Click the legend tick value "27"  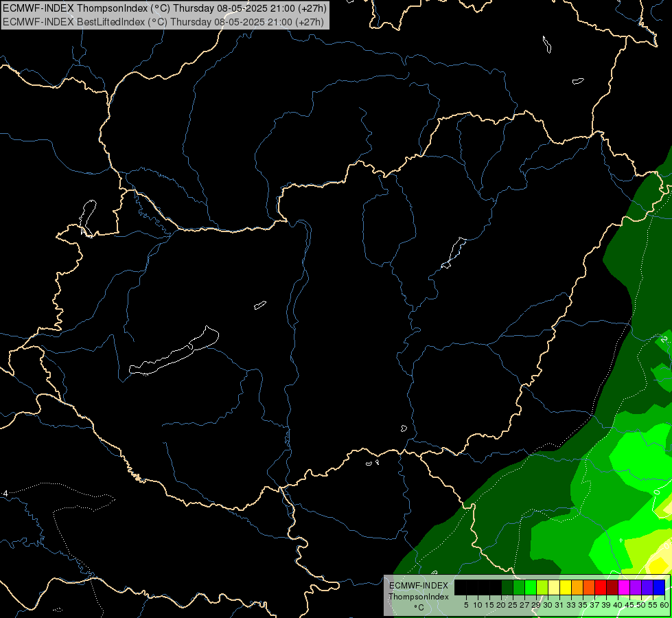pos(524,605)
